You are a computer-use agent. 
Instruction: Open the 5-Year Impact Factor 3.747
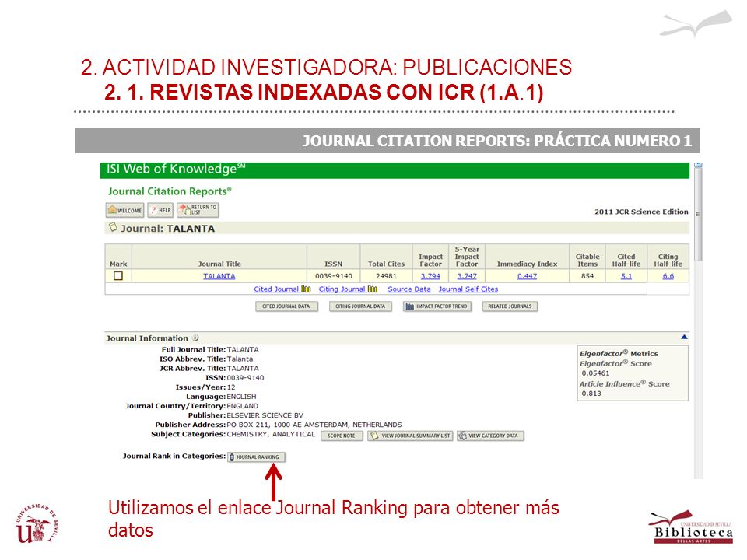point(467,275)
